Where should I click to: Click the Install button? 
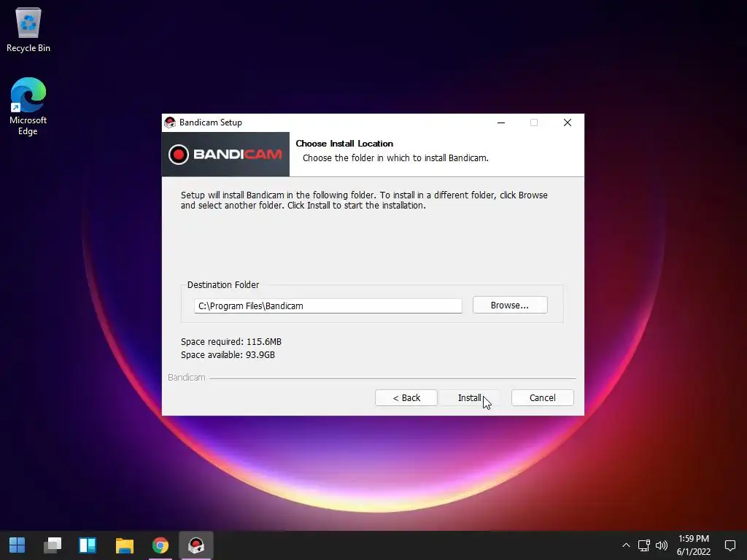[469, 398]
